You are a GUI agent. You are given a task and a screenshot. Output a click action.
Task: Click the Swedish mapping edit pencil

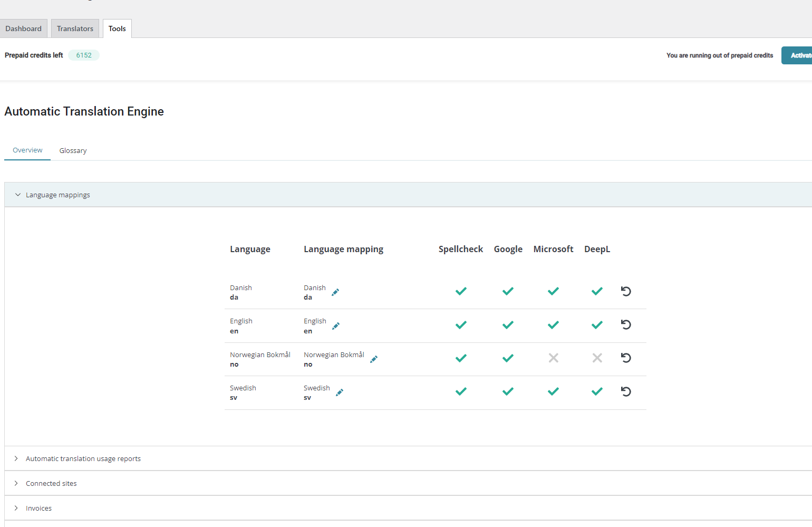click(340, 392)
